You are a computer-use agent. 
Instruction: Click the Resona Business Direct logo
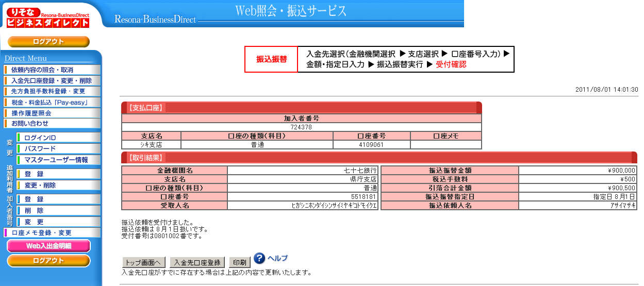pyautogui.click(x=48, y=18)
